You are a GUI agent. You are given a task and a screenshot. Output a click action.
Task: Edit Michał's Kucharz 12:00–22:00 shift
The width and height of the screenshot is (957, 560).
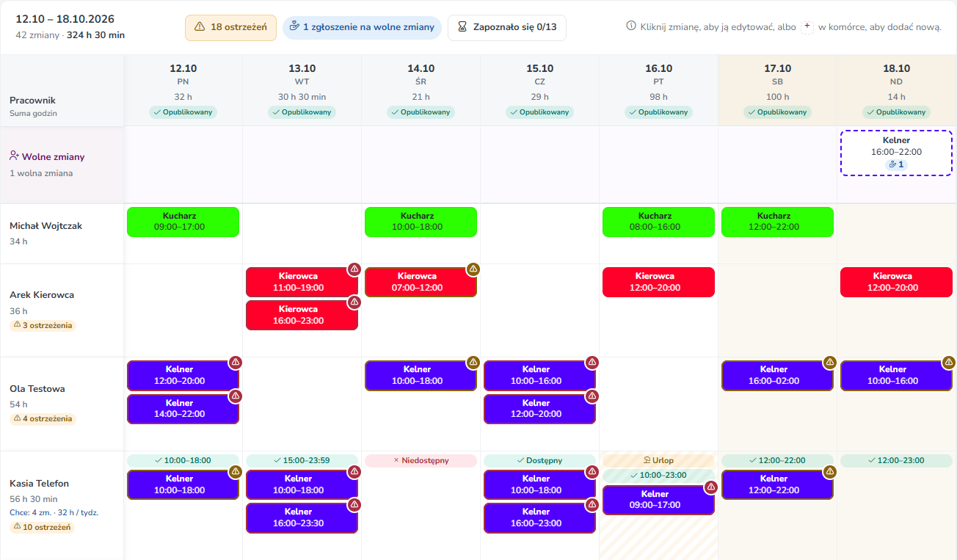(778, 222)
